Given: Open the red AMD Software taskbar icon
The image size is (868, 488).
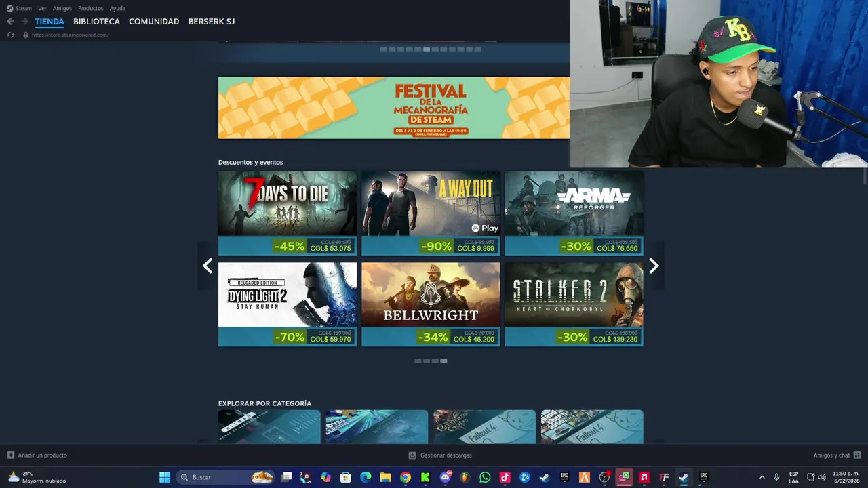Looking at the screenshot, I should [x=644, y=477].
